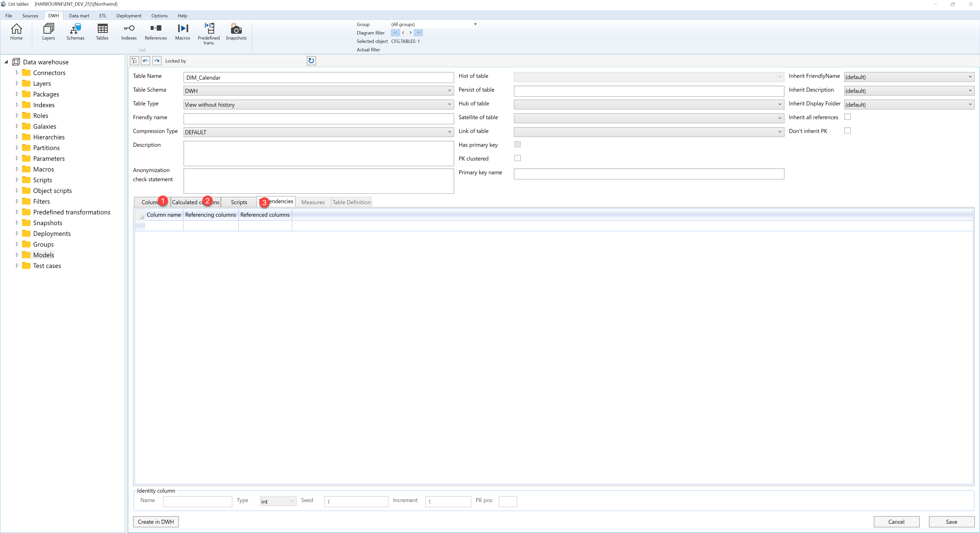This screenshot has width=980, height=533.
Task: Open the Help menu
Action: pos(182,16)
